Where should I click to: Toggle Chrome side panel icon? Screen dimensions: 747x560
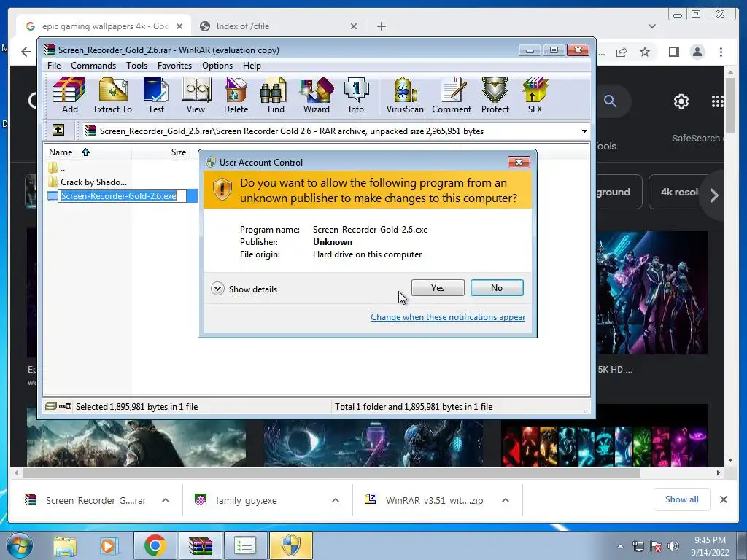click(x=673, y=52)
